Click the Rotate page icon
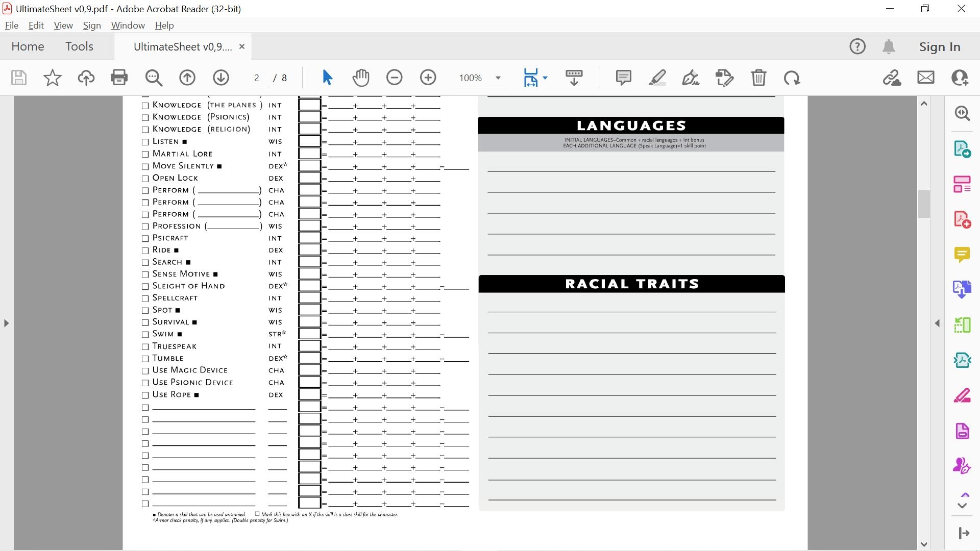Viewport: 980px width, 551px height. click(x=792, y=78)
